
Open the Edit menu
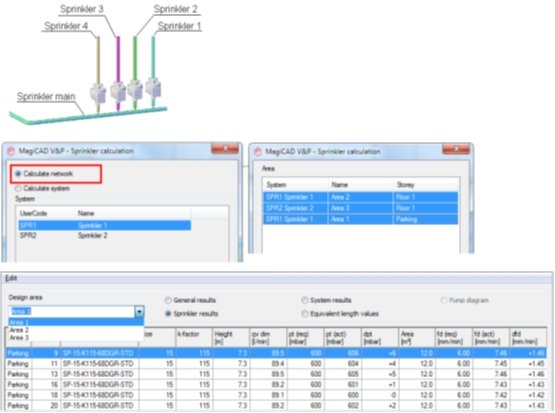(11, 278)
